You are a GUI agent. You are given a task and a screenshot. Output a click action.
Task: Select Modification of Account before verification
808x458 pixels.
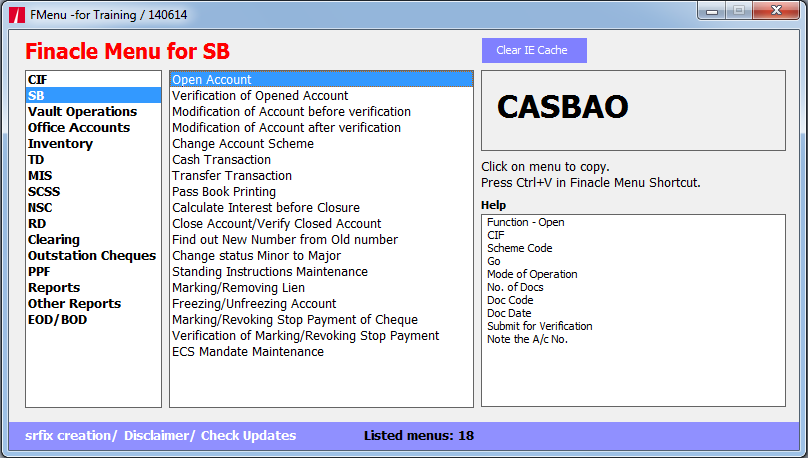(322, 112)
